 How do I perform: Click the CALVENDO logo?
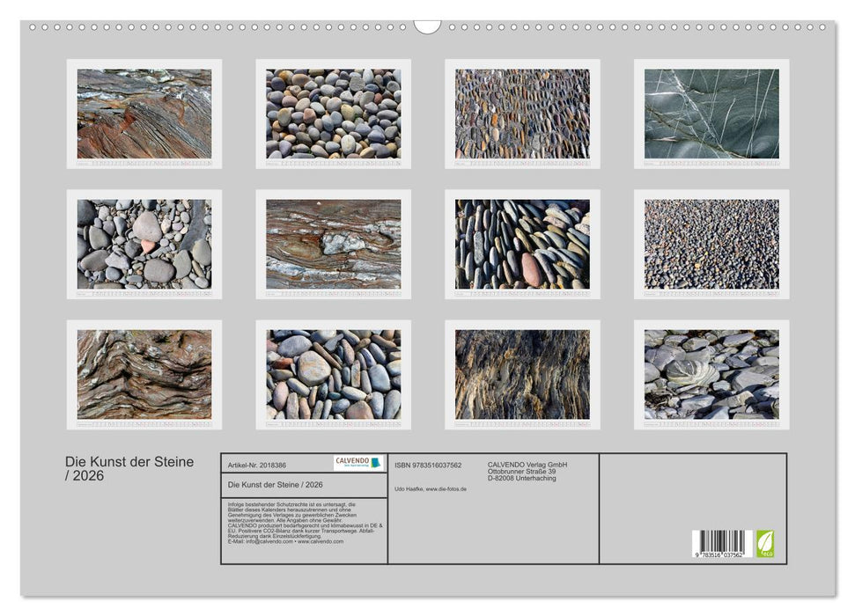pos(358,463)
